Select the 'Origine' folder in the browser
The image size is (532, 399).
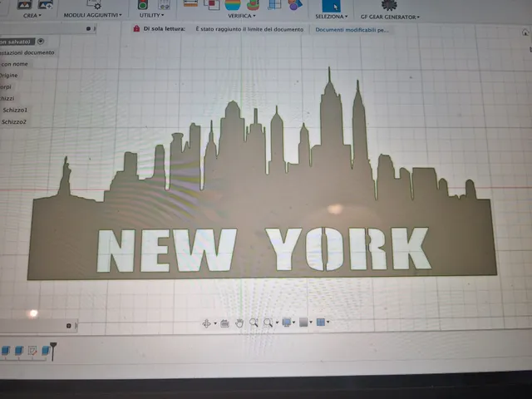9,76
